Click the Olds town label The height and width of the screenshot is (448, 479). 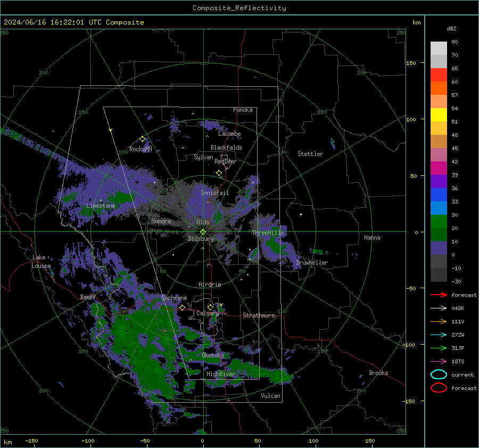(203, 222)
